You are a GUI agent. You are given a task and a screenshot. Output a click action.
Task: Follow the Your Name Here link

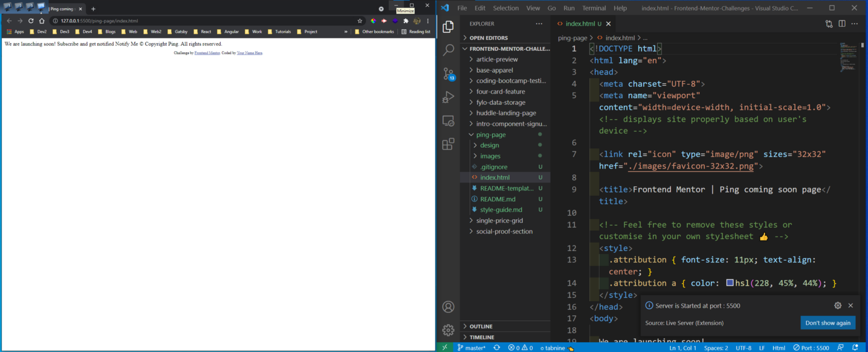(249, 53)
